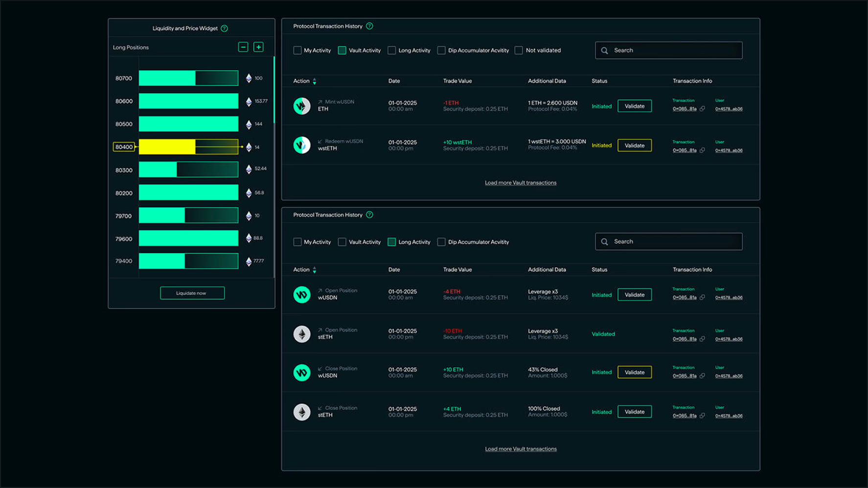Screen dimensions: 868x488
Task: Select the yellow 80400 liquidity bar
Action: tap(188, 147)
